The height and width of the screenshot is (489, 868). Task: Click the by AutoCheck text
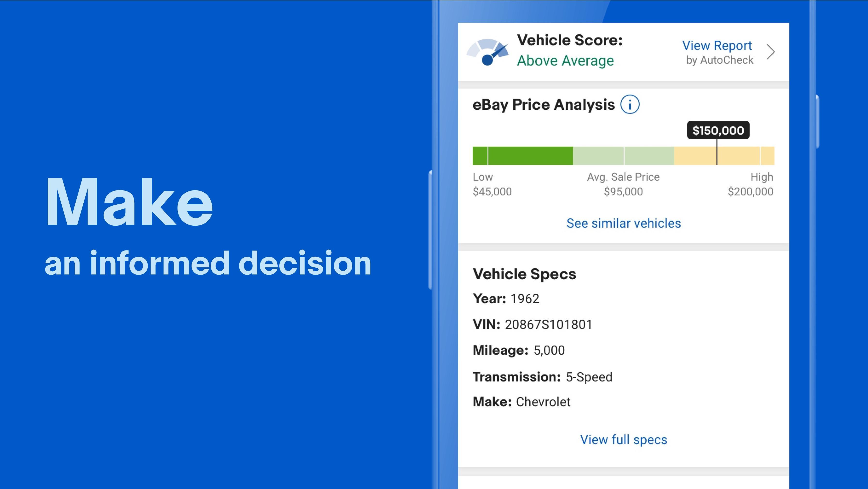point(720,60)
